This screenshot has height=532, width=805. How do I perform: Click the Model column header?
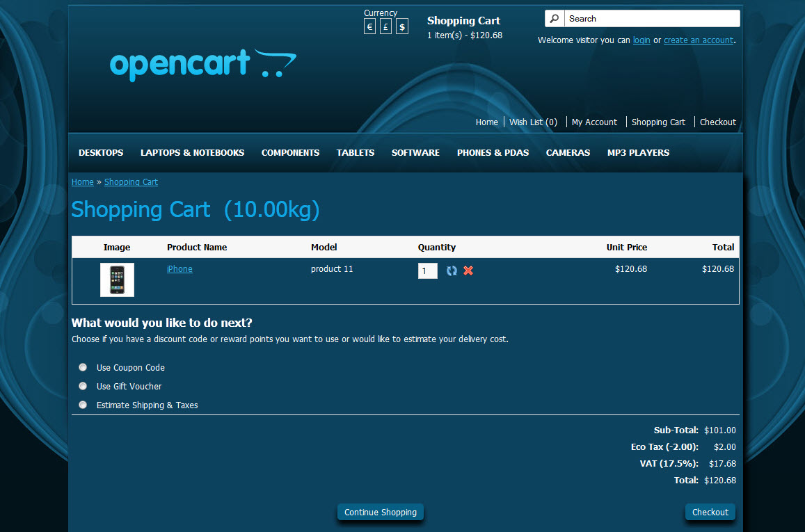coord(324,248)
